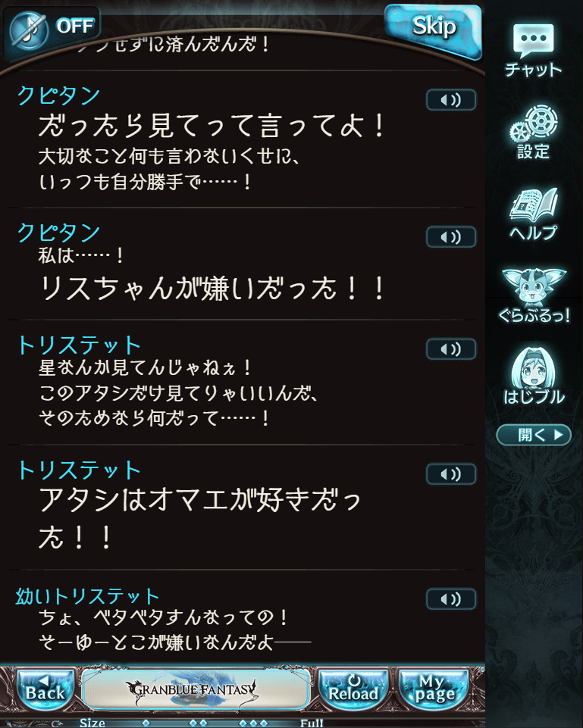
Task: Open the チャット chat panel
Action: tap(533, 50)
